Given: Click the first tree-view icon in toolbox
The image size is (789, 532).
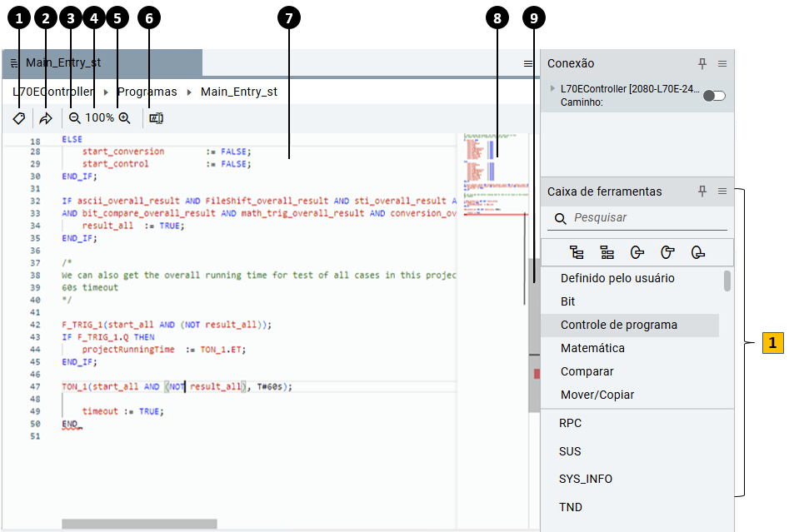Looking at the screenshot, I should 577,252.
